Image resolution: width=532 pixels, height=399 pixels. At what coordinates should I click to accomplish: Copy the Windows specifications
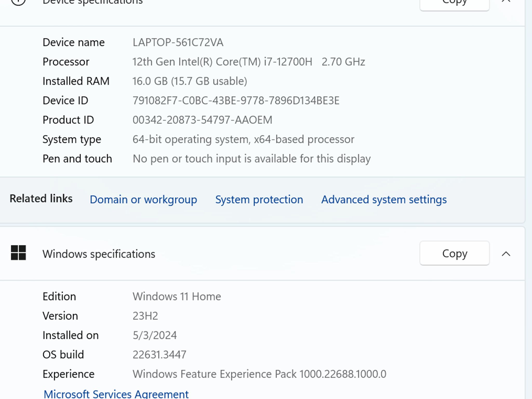pos(455,253)
